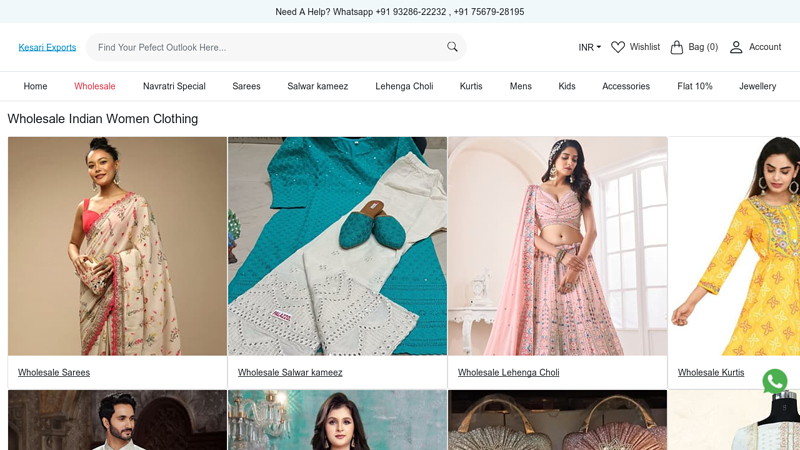Viewport: 800px width, 450px height.
Task: Open the Wishlist heart icon
Action: pos(618,47)
